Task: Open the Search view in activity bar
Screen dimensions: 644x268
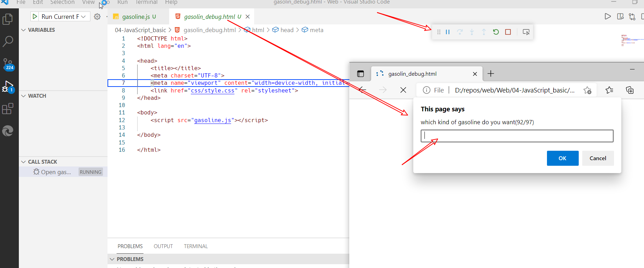Action: tap(8, 42)
